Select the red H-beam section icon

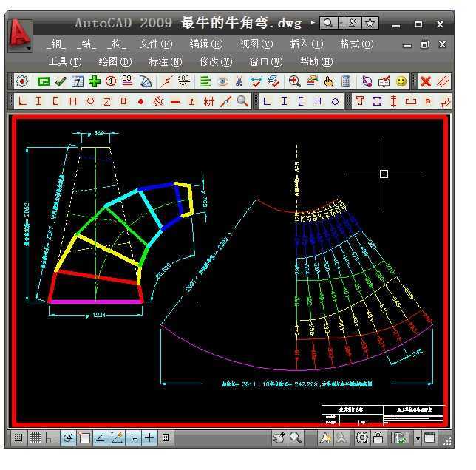[x=73, y=101]
